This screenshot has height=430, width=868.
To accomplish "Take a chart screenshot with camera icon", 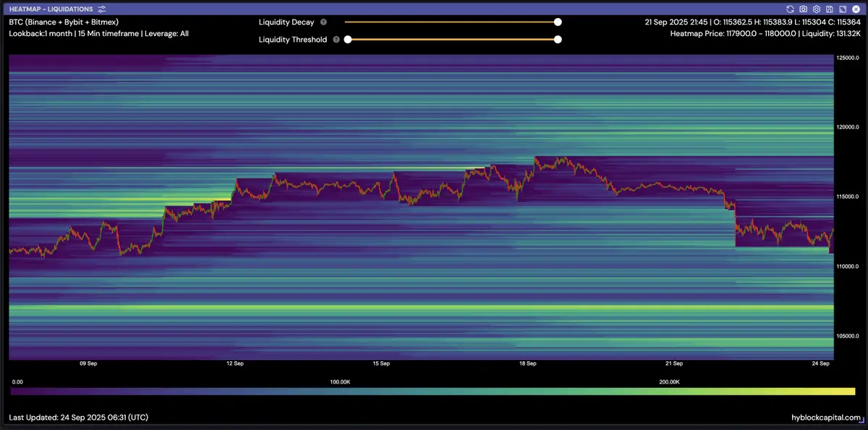I will (804, 9).
